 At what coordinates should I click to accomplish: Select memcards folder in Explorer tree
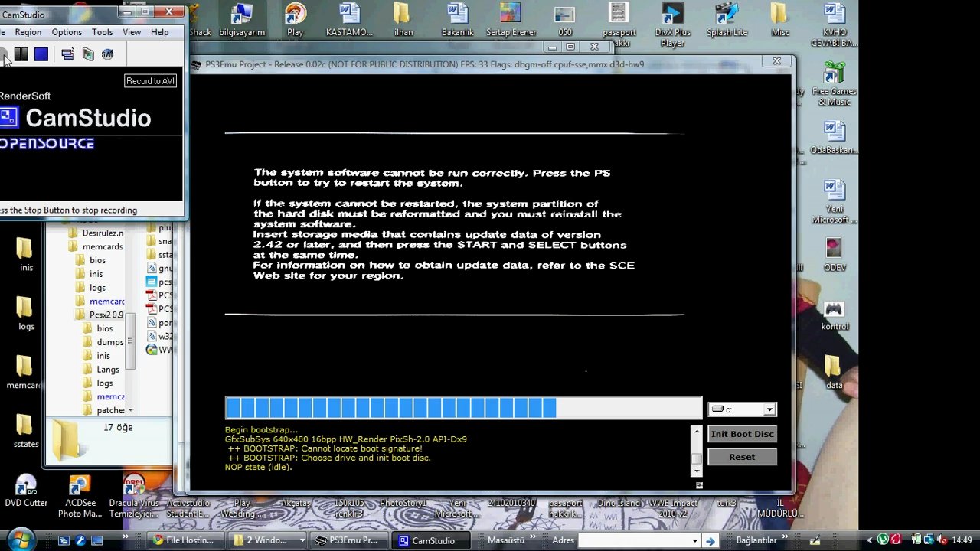tap(96, 246)
